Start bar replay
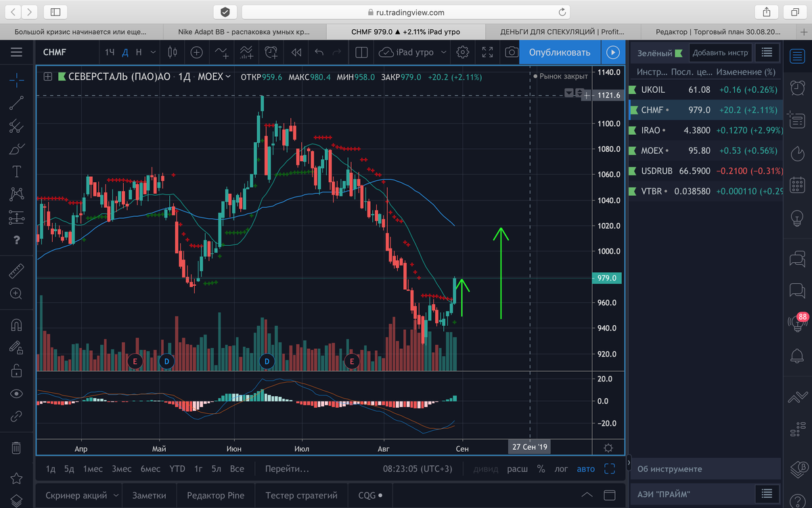Screen dimensions: 812x508 296,52
